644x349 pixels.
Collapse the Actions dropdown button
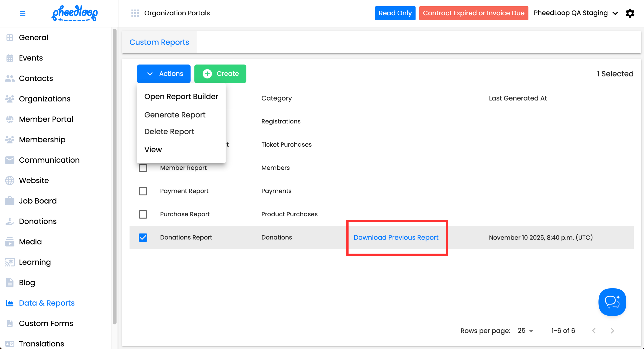164,74
